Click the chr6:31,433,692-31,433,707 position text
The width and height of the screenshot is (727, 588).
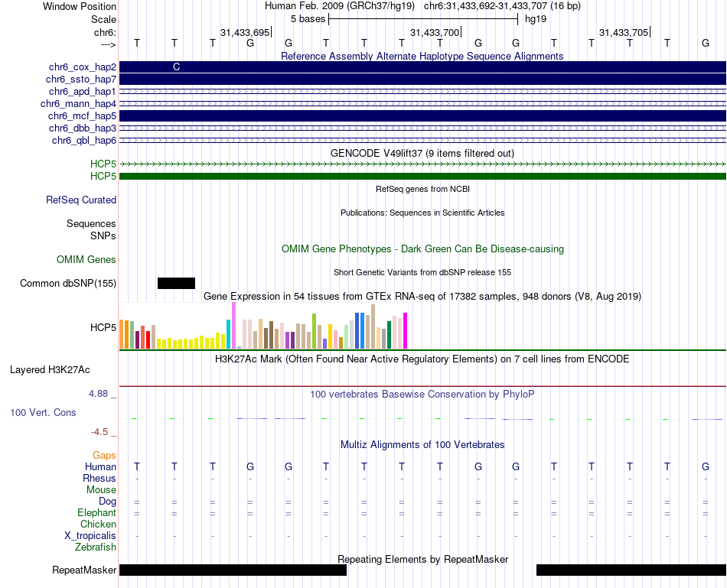point(502,6)
